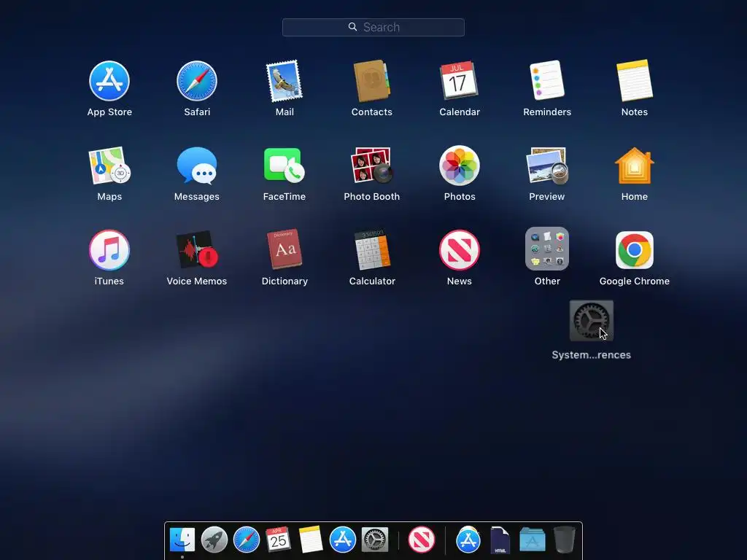Launch the Messages app
The width and height of the screenshot is (747, 560).
click(x=197, y=166)
